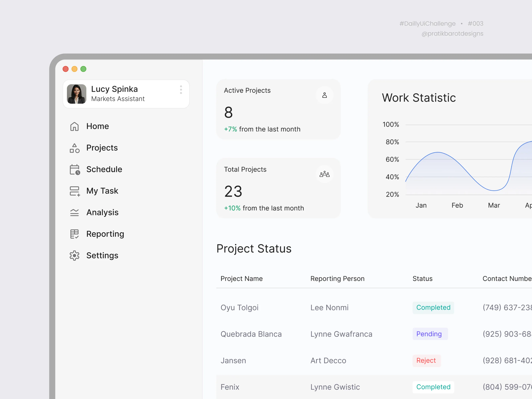Open the three-dot menu on profile card
Screen dimensions: 532x399
pyautogui.click(x=181, y=90)
